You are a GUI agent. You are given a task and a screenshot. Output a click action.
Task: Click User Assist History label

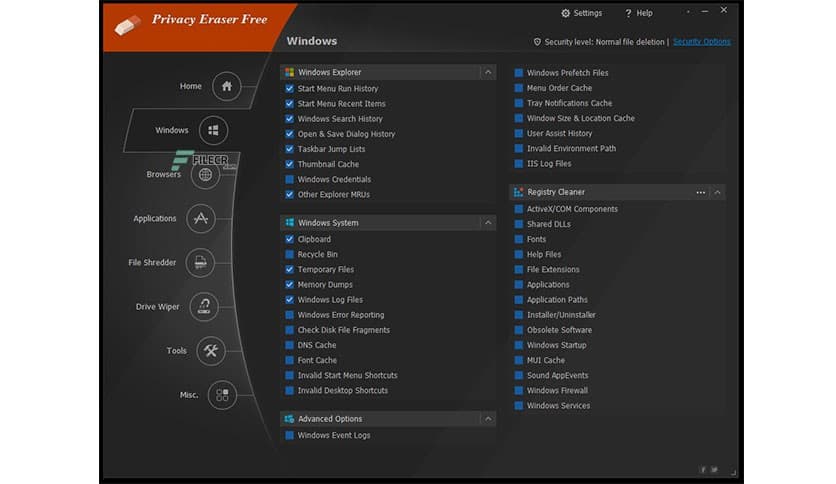tap(559, 133)
